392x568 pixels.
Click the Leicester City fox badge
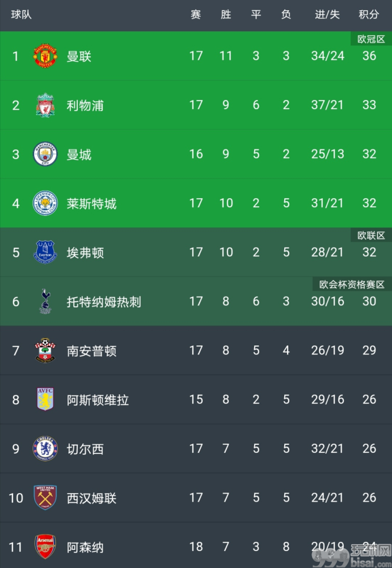(x=45, y=203)
